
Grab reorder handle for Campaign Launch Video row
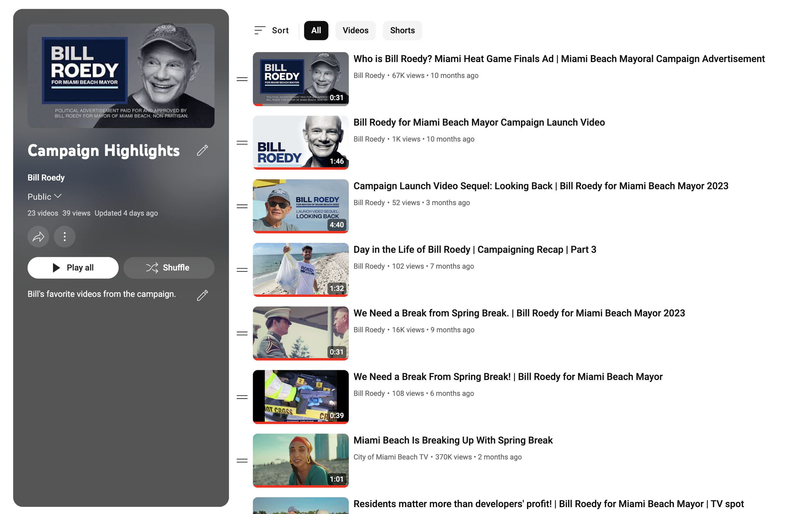coord(242,143)
